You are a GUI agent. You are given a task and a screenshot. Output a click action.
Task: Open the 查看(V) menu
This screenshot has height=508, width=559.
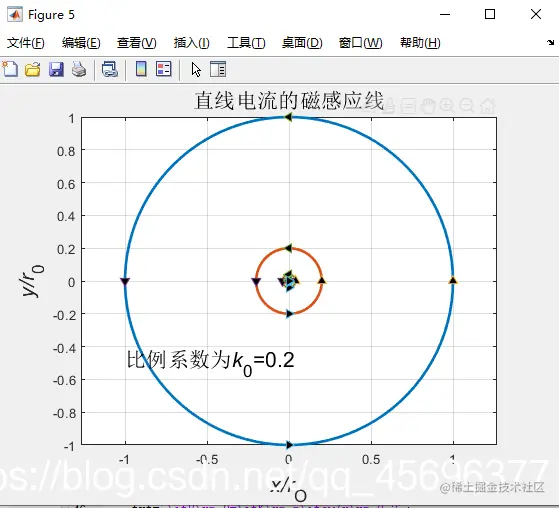pyautogui.click(x=137, y=43)
